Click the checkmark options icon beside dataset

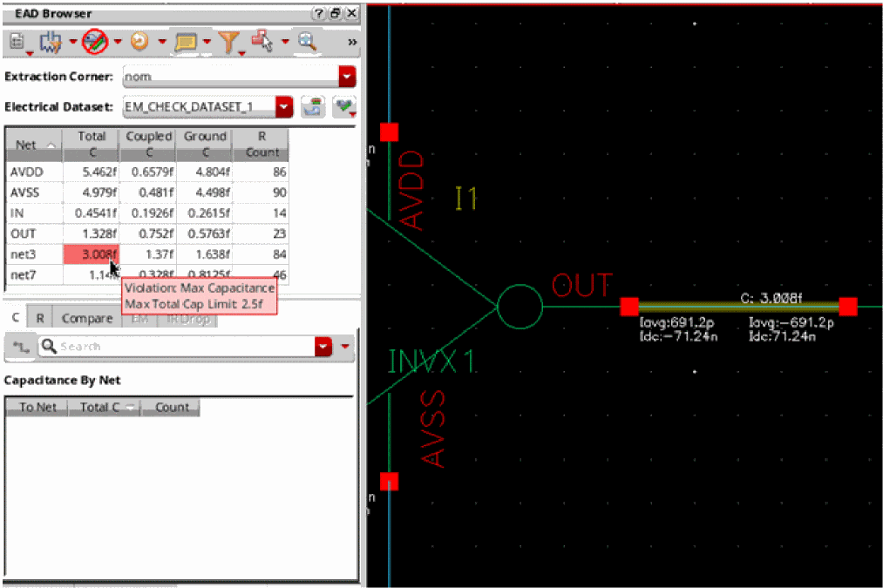[344, 106]
